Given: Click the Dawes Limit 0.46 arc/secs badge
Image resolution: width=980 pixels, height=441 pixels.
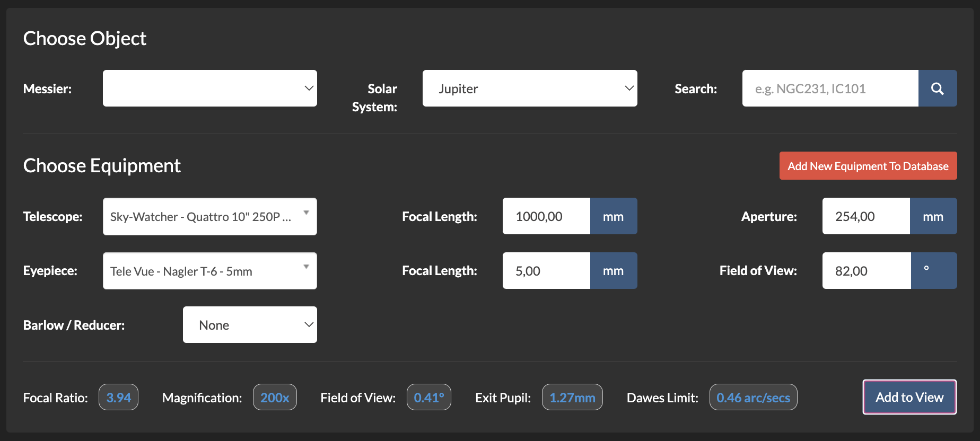Looking at the screenshot, I should click(753, 398).
